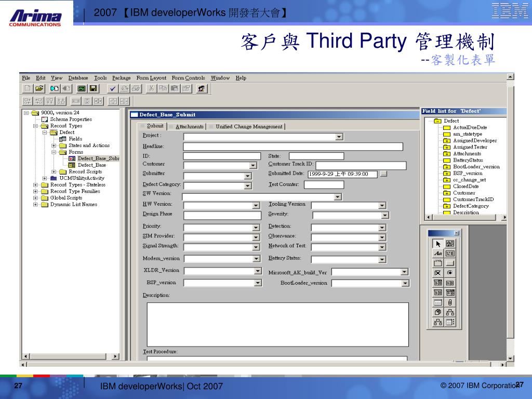
Task: Click the blue checkmark validate icon
Action: point(113,89)
